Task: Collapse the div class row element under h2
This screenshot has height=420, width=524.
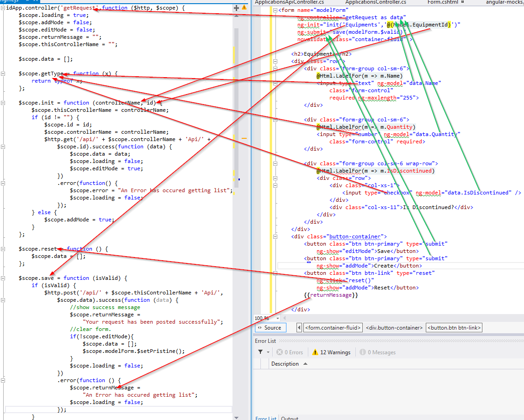Action: pyautogui.click(x=275, y=61)
